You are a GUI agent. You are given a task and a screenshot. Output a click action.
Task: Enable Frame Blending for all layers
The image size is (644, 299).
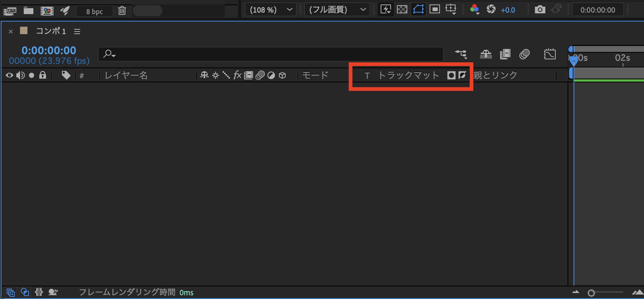(505, 55)
